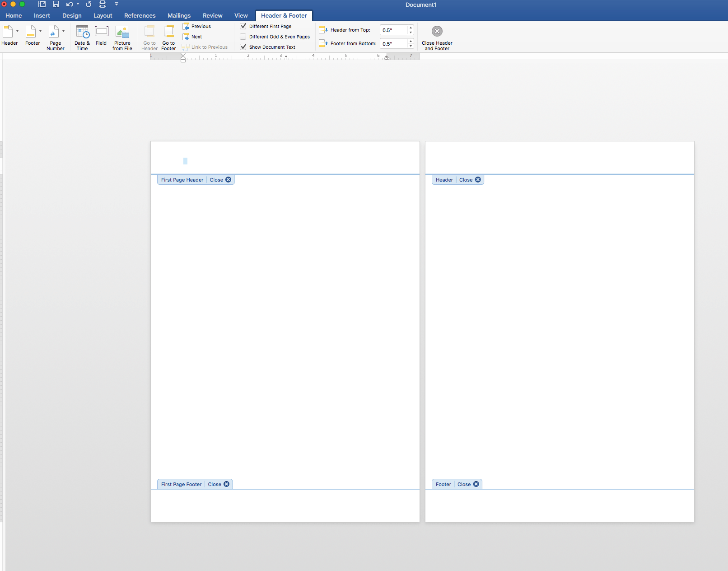This screenshot has height=571, width=728.
Task: Click the Footer icon in the ribbon
Action: pos(30,32)
